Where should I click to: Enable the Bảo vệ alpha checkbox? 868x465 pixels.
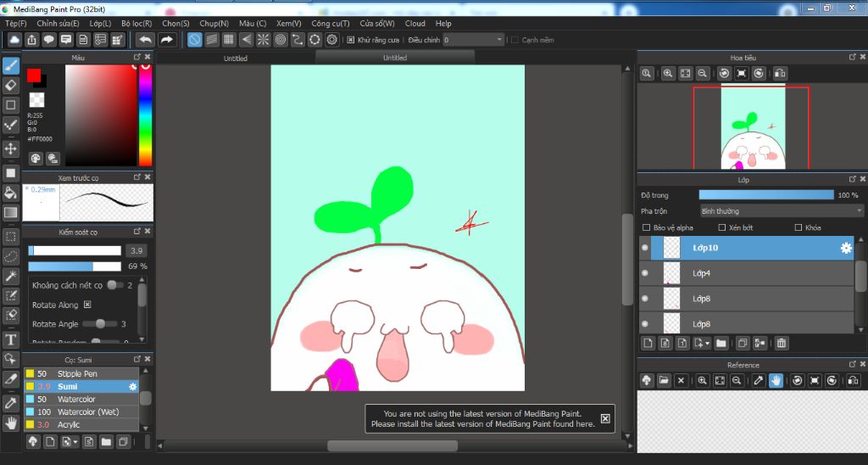tap(647, 227)
